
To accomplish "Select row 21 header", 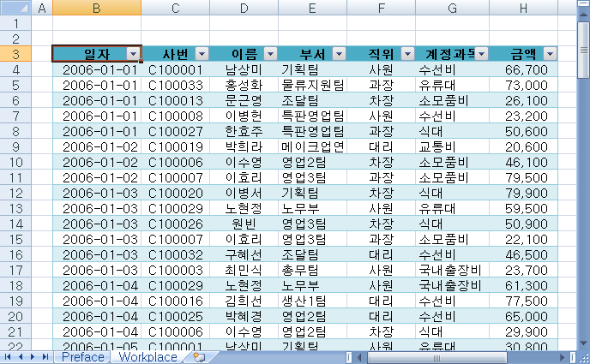I will (x=15, y=331).
